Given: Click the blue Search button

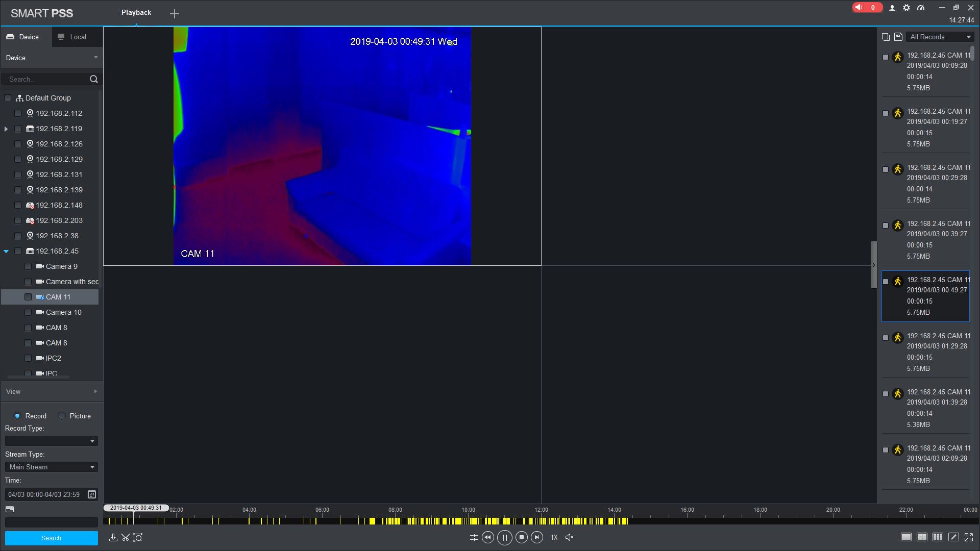Looking at the screenshot, I should point(51,538).
